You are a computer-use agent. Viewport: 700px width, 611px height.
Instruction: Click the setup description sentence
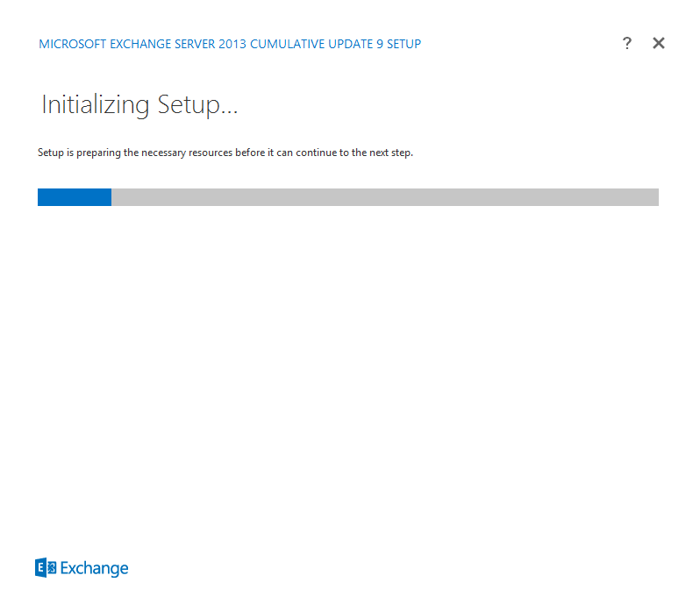225,153
